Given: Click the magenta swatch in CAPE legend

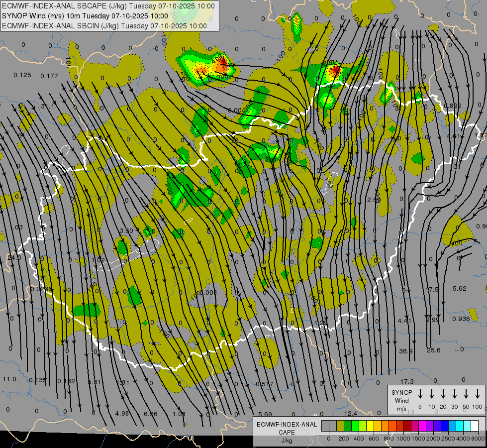Looking at the screenshot, I should pyautogui.click(x=422, y=426).
